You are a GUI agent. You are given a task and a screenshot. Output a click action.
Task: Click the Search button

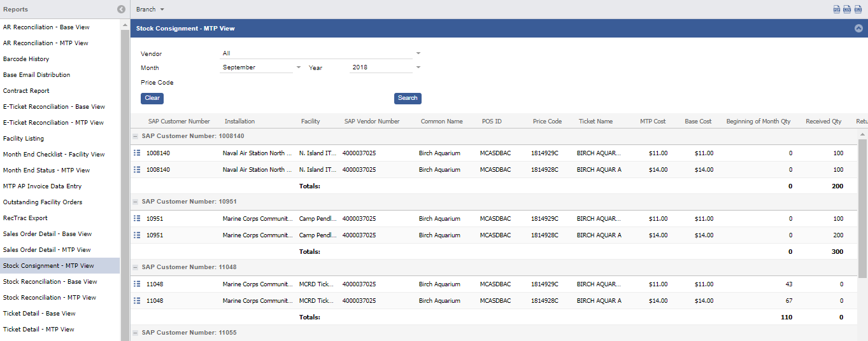click(408, 98)
